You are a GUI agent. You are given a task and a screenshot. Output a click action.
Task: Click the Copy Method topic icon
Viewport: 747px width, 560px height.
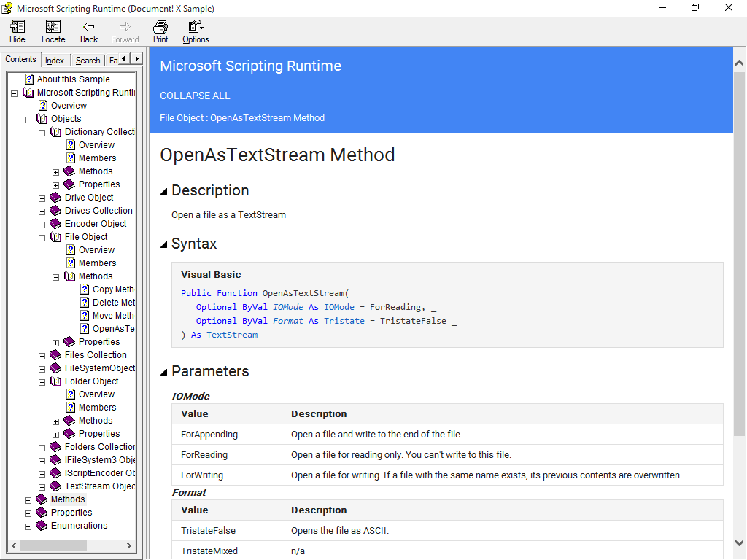(x=85, y=289)
